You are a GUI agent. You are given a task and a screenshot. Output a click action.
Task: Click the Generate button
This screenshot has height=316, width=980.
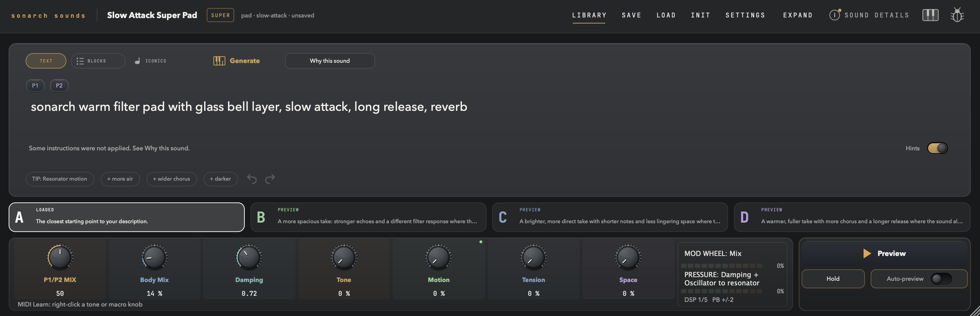click(236, 61)
